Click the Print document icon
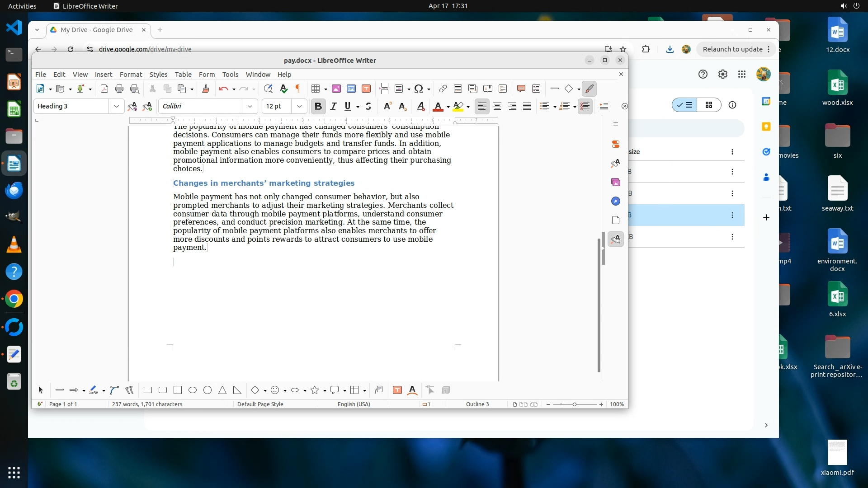 119,89
